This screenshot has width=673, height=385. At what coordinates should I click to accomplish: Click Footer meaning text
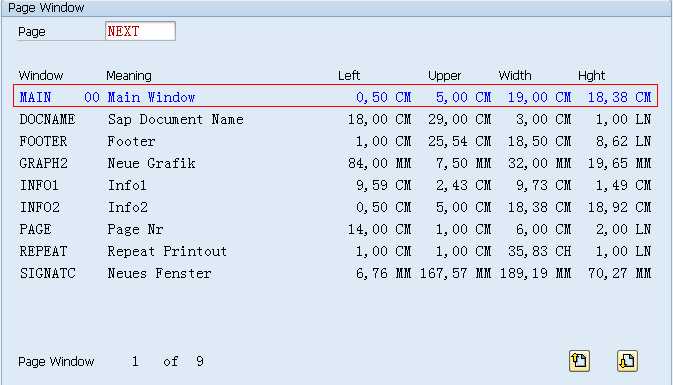131,141
